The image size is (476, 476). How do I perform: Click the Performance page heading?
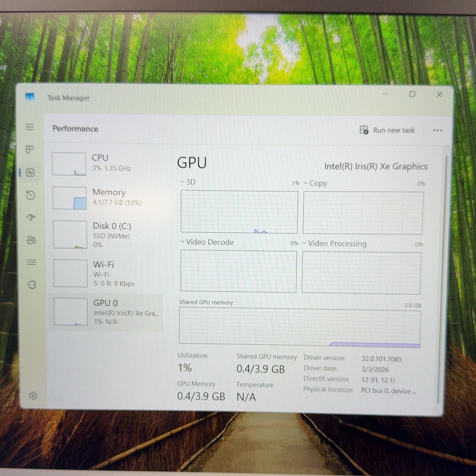click(x=75, y=129)
